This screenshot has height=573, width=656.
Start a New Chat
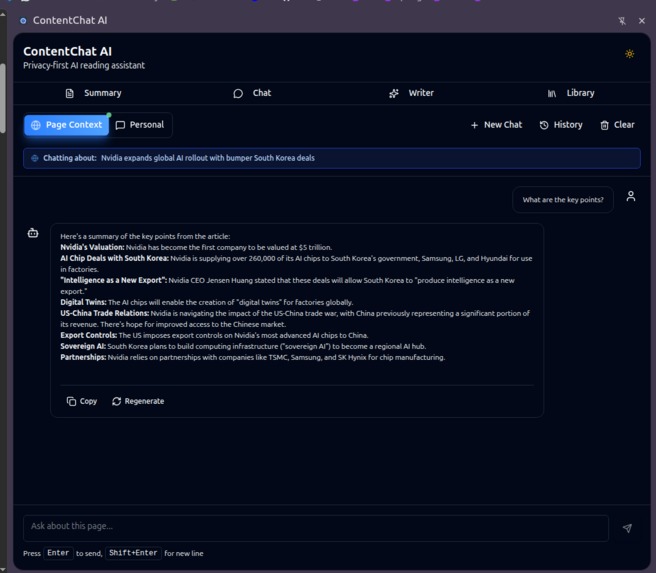tap(496, 125)
